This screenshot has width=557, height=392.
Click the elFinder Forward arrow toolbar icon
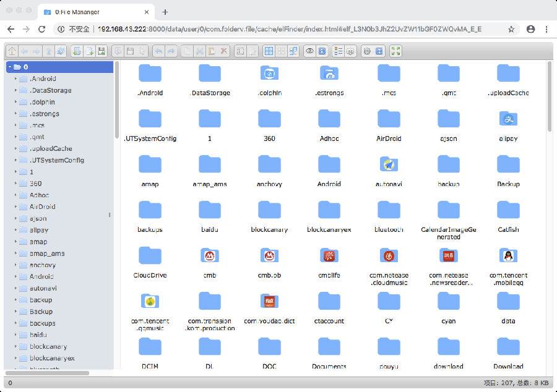pyautogui.click(x=37, y=51)
